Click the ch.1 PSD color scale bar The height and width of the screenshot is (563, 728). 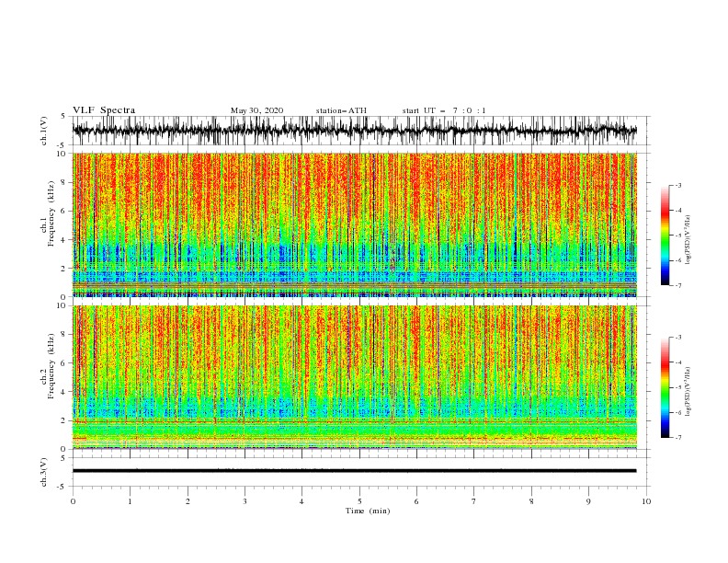(665, 236)
